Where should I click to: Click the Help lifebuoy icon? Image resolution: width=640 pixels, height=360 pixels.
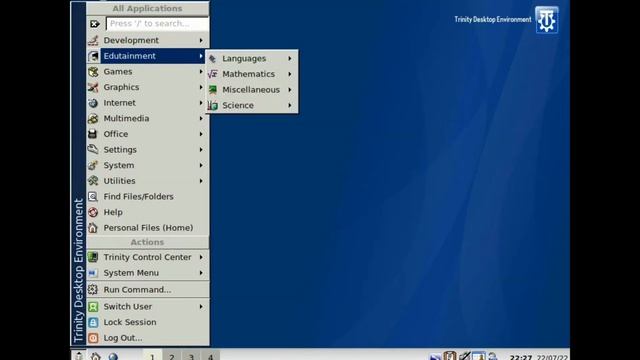[x=93, y=212]
